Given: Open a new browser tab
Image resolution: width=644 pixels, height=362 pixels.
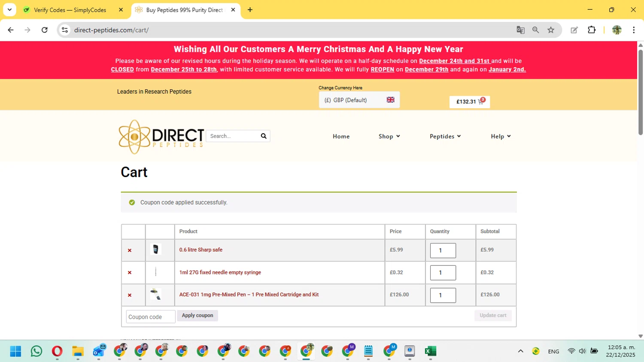Looking at the screenshot, I should (x=250, y=10).
